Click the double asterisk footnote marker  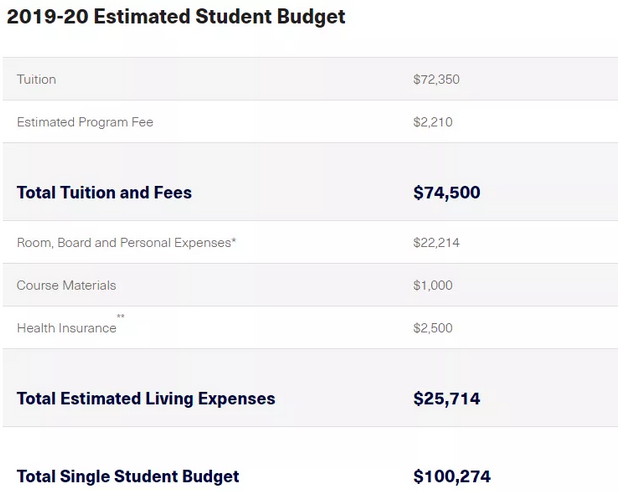(x=121, y=316)
